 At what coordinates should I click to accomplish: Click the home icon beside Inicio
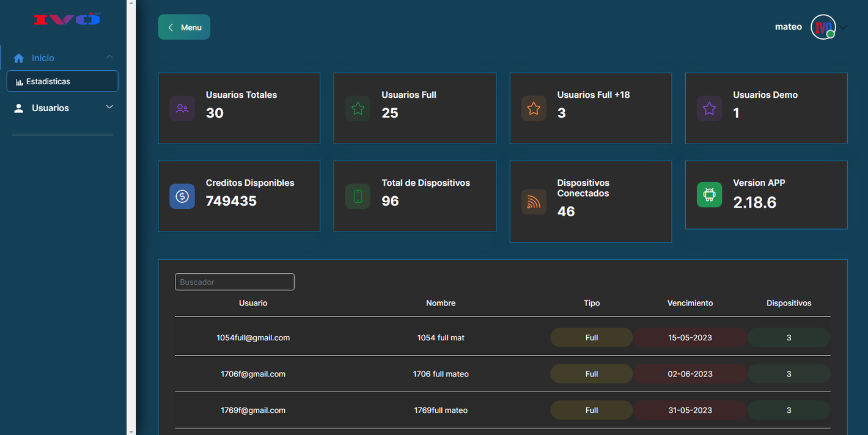click(x=19, y=58)
